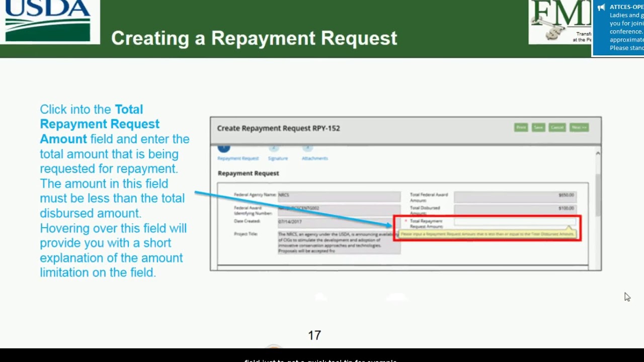Click the 'Create Repayment Request RPY-152' title
The image size is (644, 362).
pos(278,128)
